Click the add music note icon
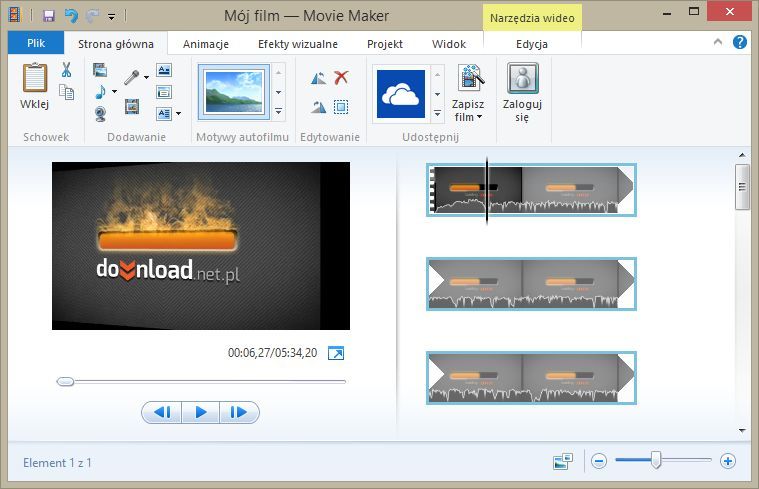This screenshot has height=489, width=759. click(x=100, y=92)
